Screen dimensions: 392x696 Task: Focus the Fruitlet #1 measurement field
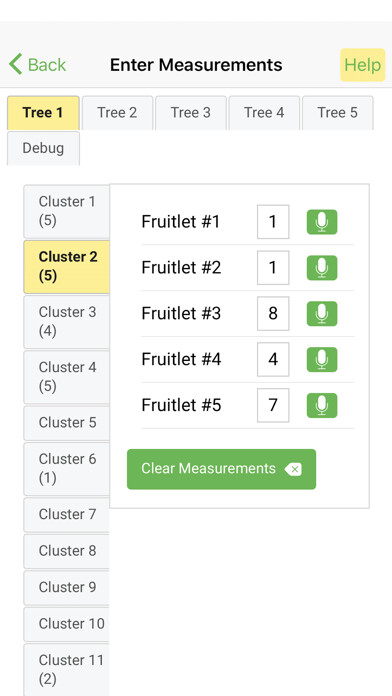pyautogui.click(x=273, y=222)
